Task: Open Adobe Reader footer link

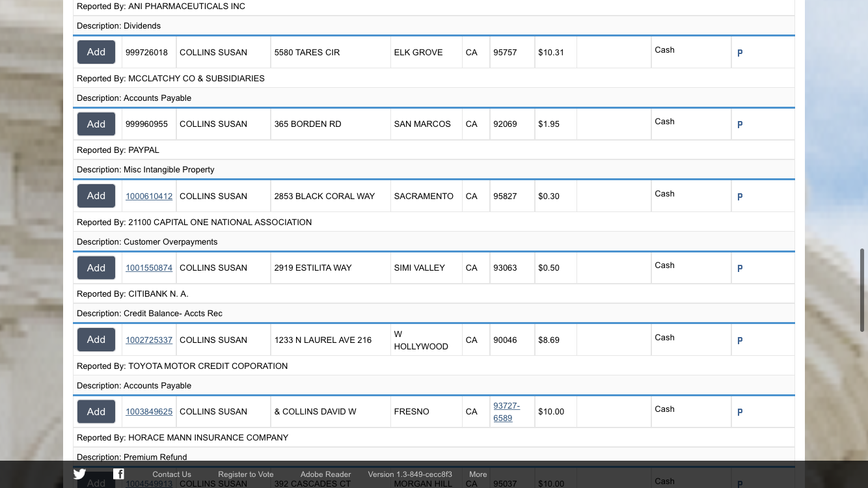Action: (x=325, y=474)
